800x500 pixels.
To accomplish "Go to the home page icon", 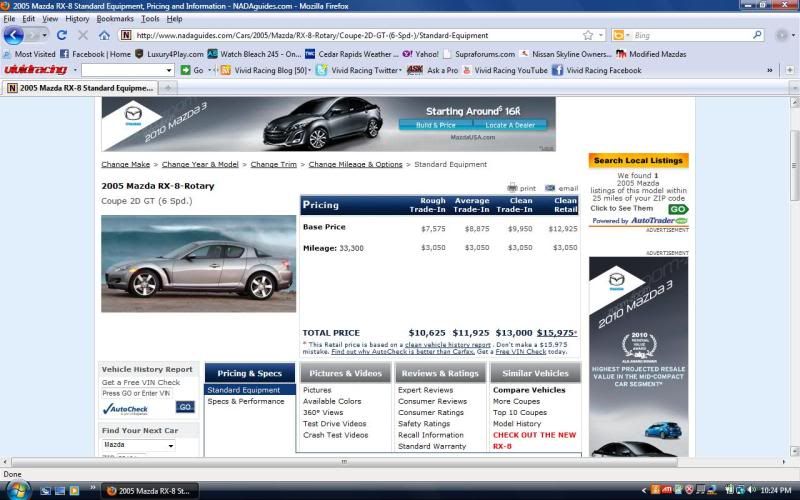I will click(x=104, y=35).
